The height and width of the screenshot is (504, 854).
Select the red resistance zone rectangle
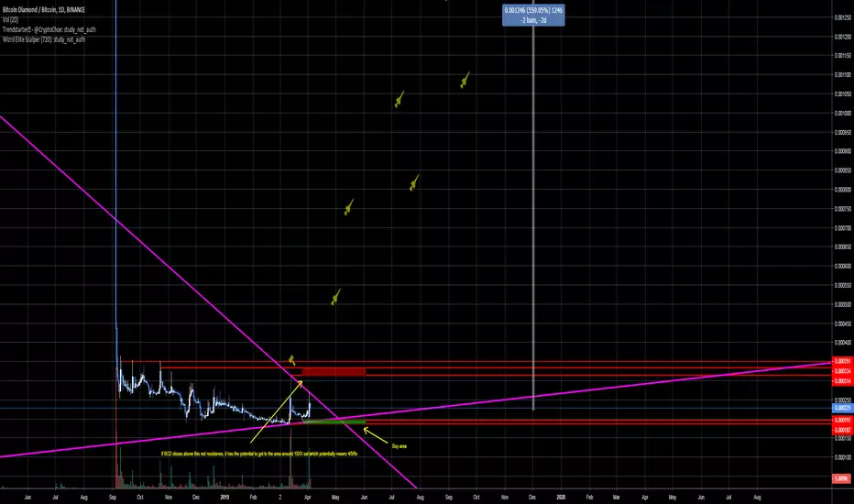coord(334,372)
